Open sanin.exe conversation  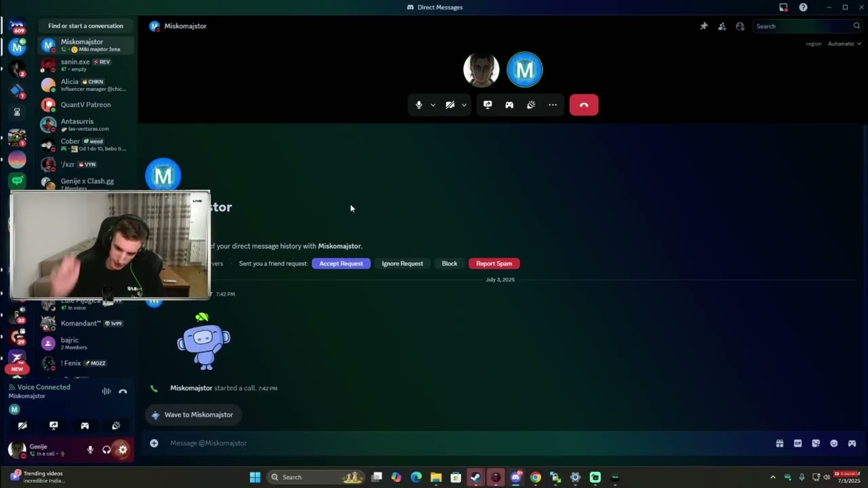(x=85, y=65)
